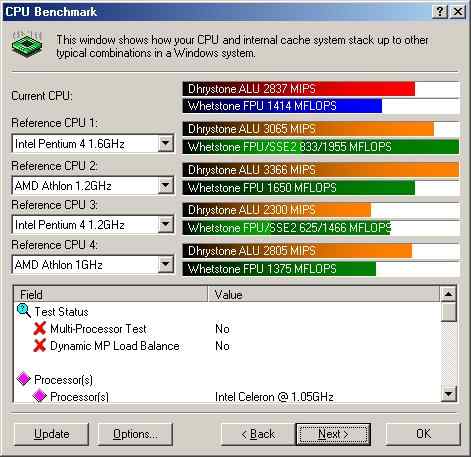Click the Field column header
471x457 pixels.
point(111,294)
